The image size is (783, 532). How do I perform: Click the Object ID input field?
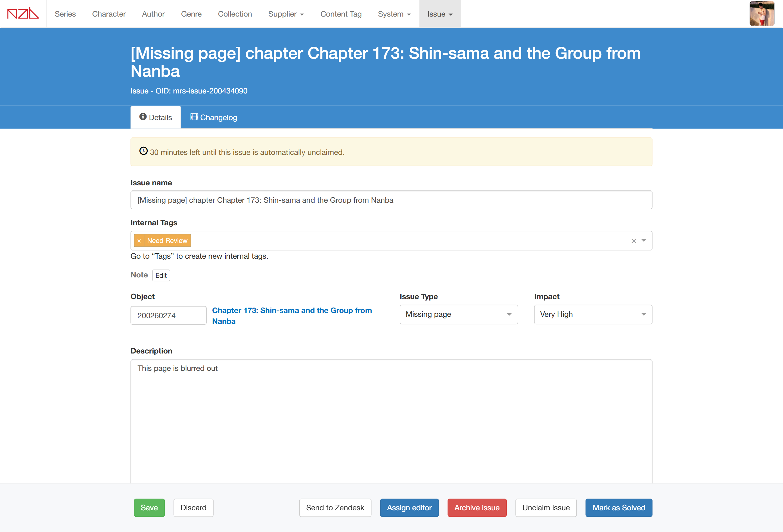point(168,315)
